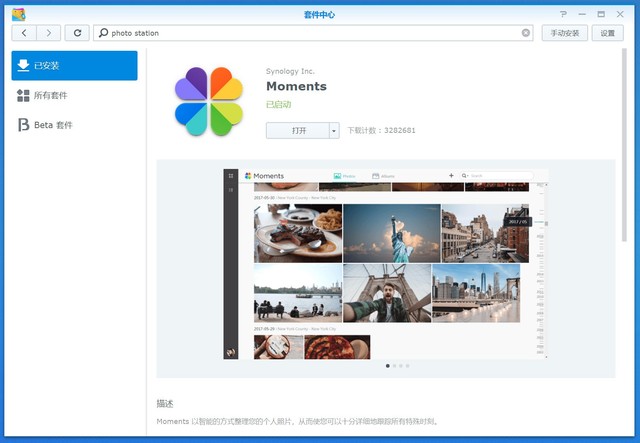Click the large Moments flower logo
640x443 pixels.
209,101
